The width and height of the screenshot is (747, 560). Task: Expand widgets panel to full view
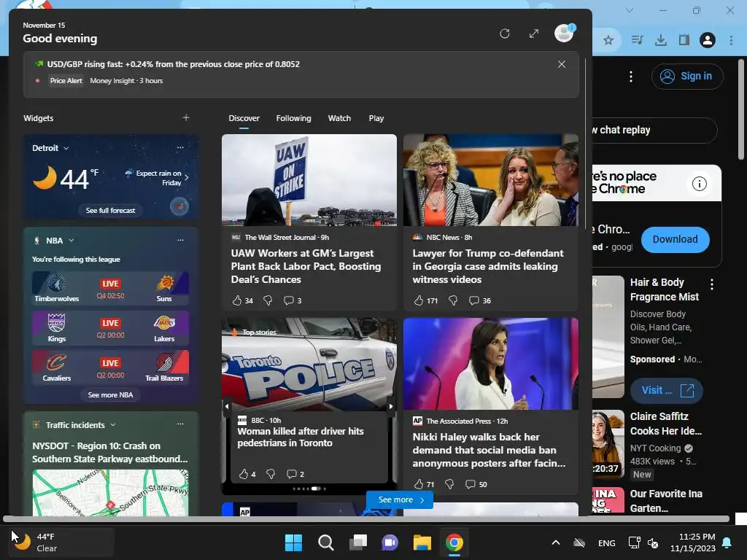pyautogui.click(x=534, y=34)
